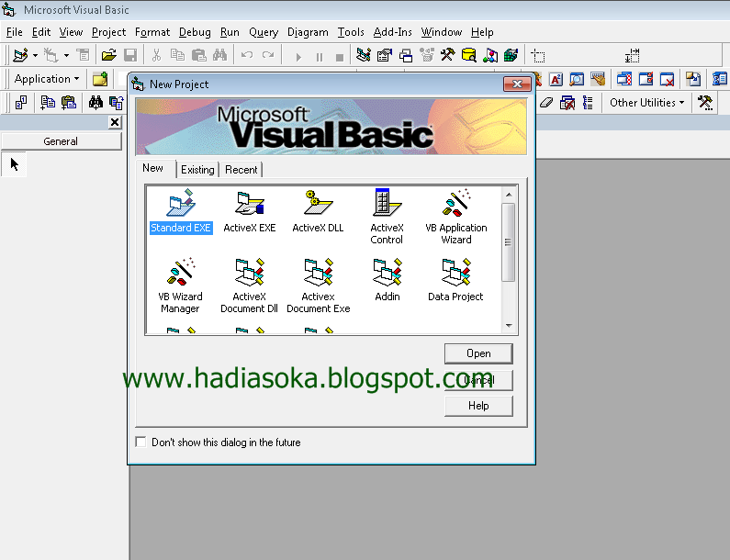The height and width of the screenshot is (560, 730).
Task: Close the toolbox panel with X
Action: pos(115,122)
